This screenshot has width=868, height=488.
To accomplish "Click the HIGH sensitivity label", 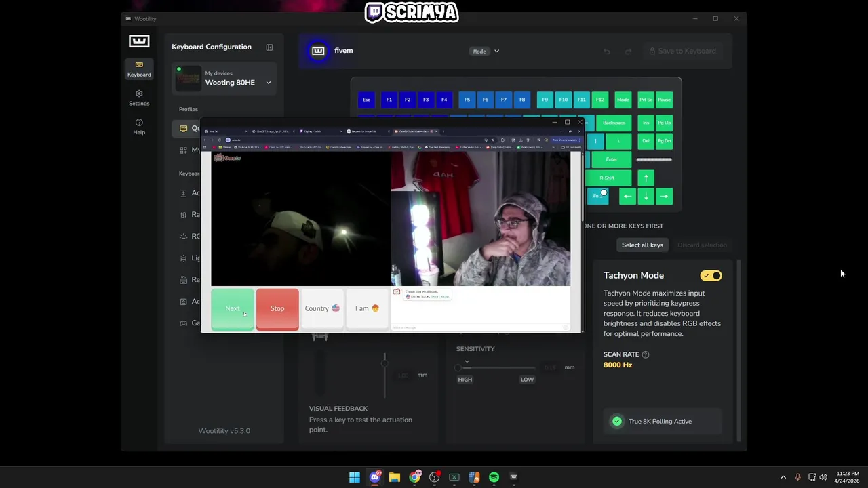I will [x=465, y=380].
